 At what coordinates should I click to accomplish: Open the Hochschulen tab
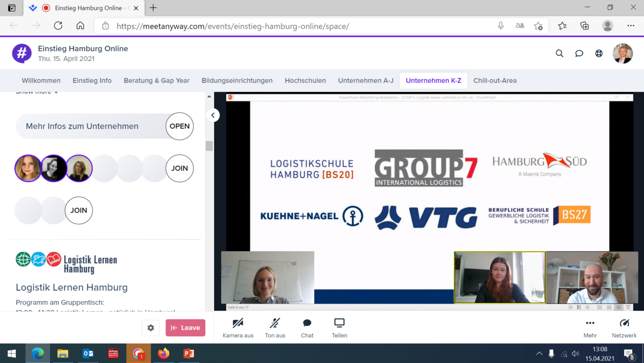pyautogui.click(x=305, y=80)
